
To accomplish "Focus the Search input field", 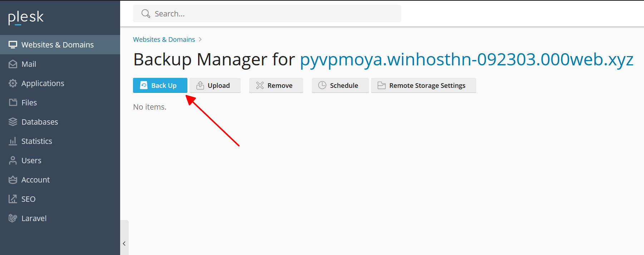I will coord(267,14).
